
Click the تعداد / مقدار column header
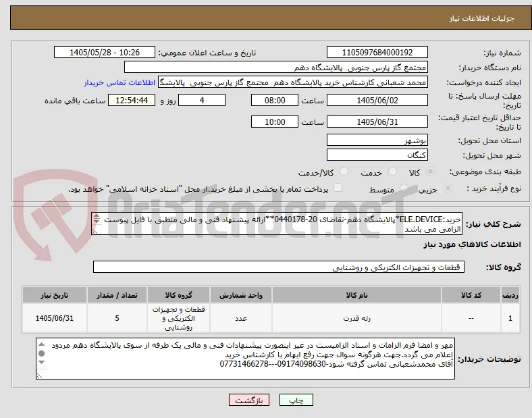click(x=117, y=295)
